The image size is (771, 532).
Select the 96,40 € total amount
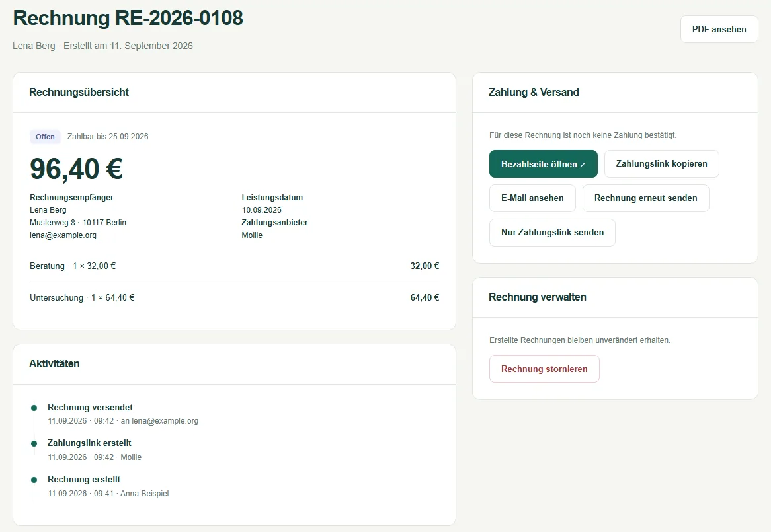click(x=76, y=169)
